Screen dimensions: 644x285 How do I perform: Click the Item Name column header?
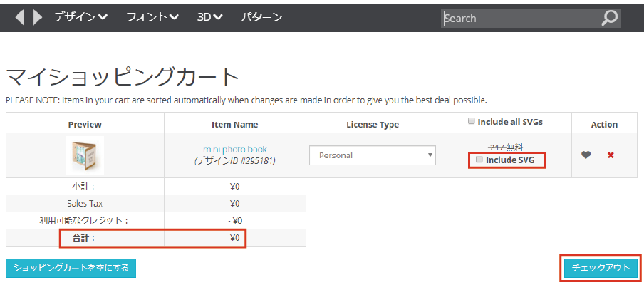[235, 124]
